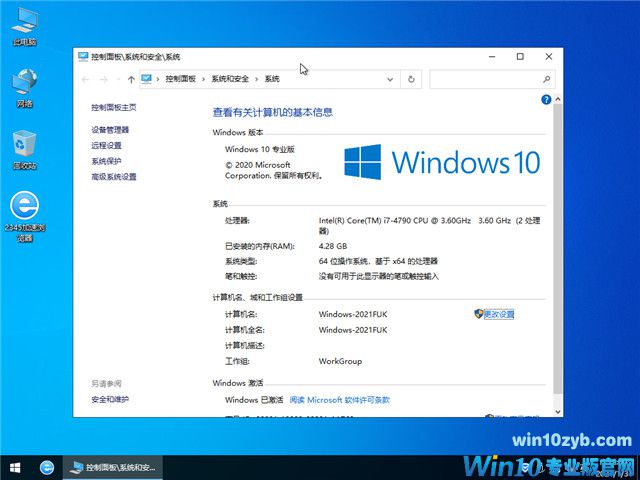The height and width of the screenshot is (480, 640).
Task: Launch the 2345加速浏览器 desktop icon
Action: coord(24,217)
